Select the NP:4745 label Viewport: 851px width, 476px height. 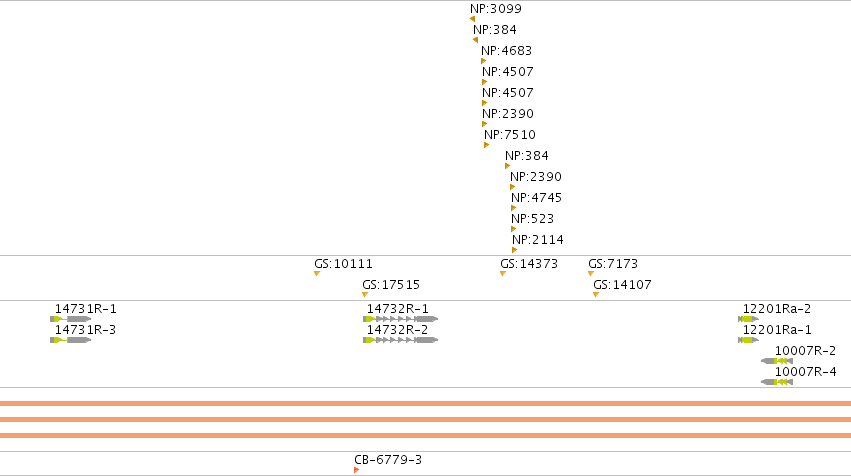point(537,198)
